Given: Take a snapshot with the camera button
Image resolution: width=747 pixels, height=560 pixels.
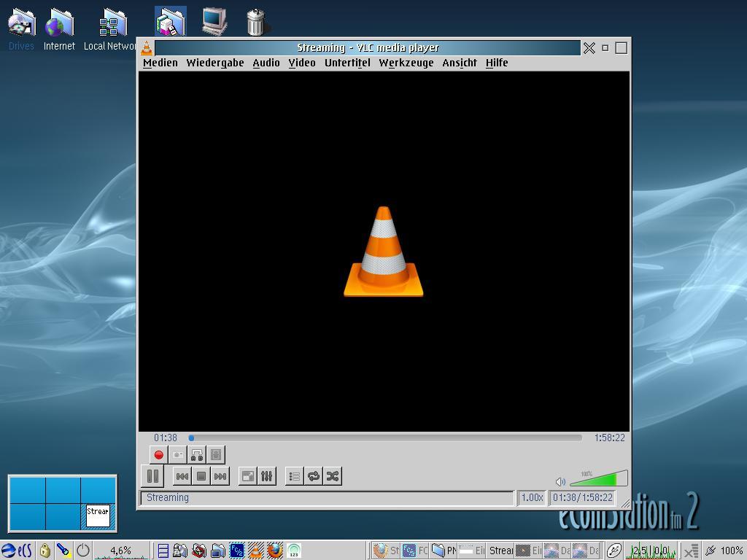Looking at the screenshot, I should pyautogui.click(x=178, y=455).
